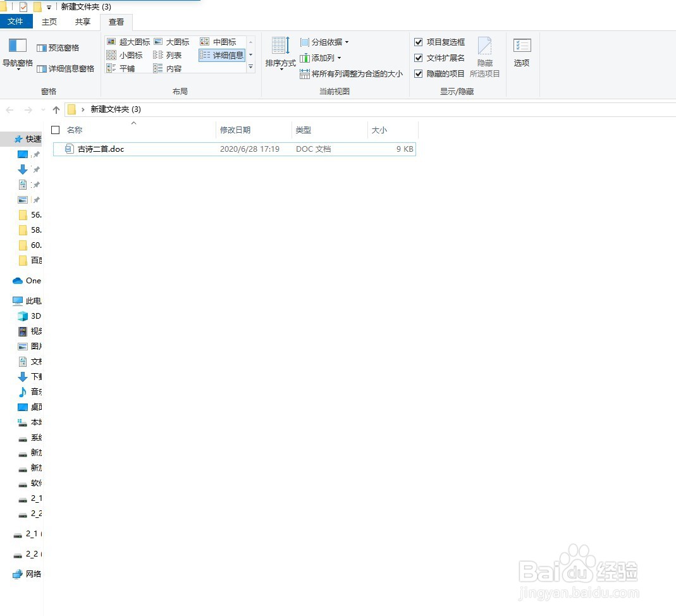
Task: Switch to the 共享 ribbon tab
Action: [x=82, y=21]
